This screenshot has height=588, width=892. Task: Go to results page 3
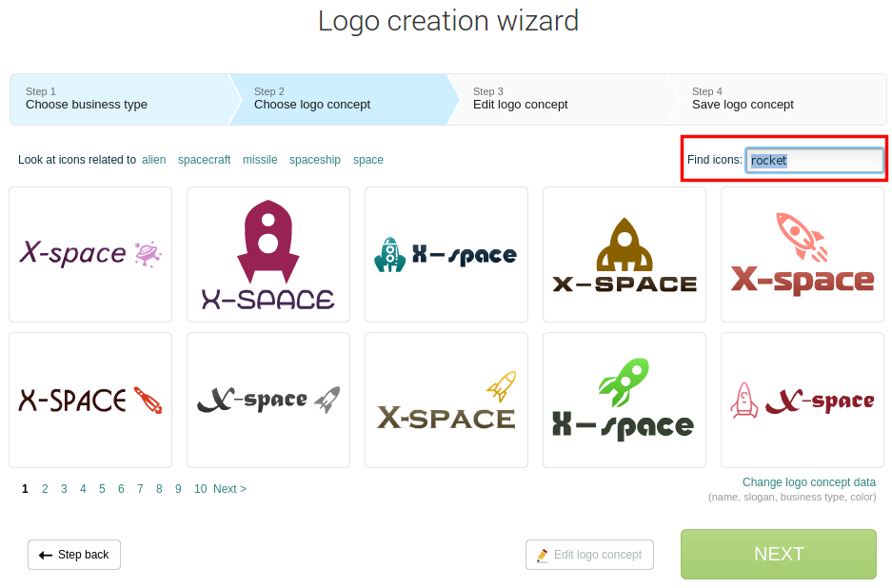tap(65, 489)
